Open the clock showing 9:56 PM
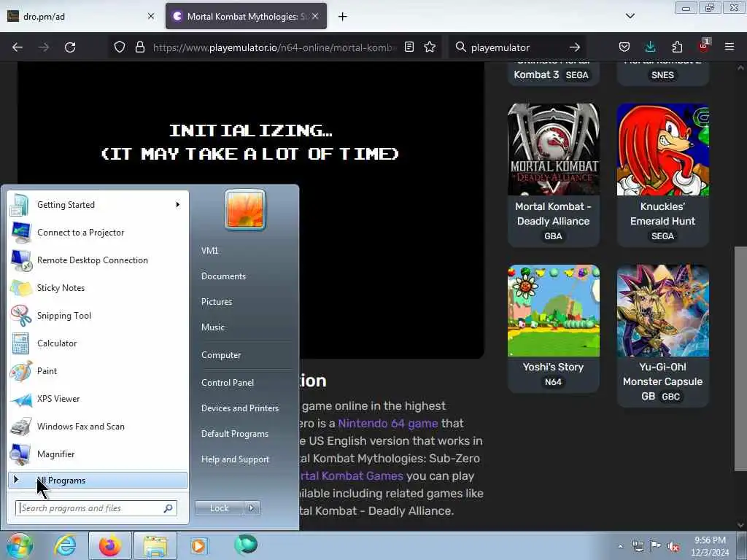Screen dimensions: 747x560 point(710,546)
